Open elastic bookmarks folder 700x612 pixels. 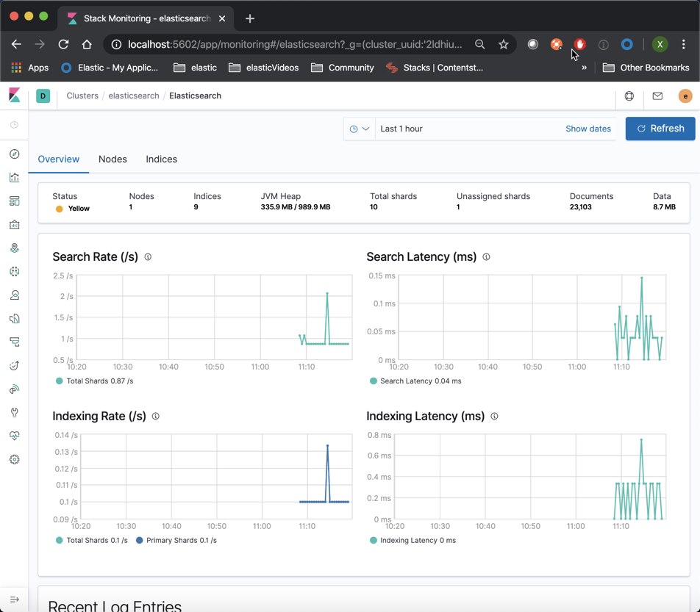pos(195,68)
